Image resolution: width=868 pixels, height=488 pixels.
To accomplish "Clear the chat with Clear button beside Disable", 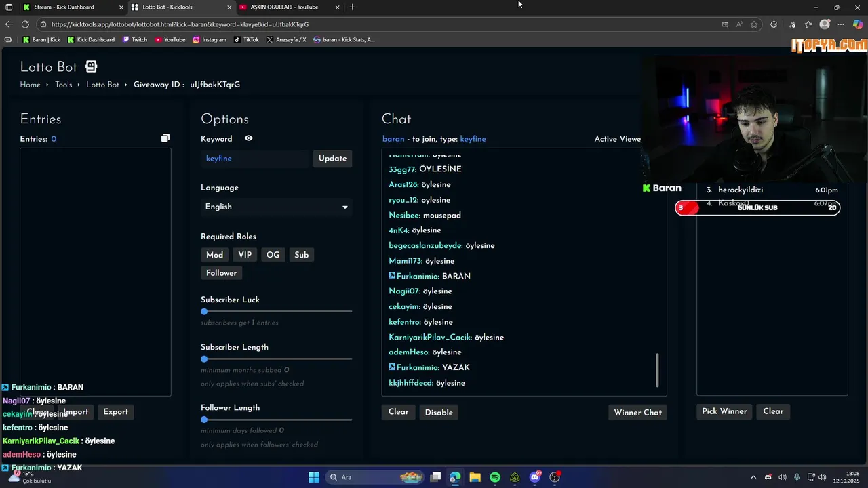I will [x=398, y=412].
